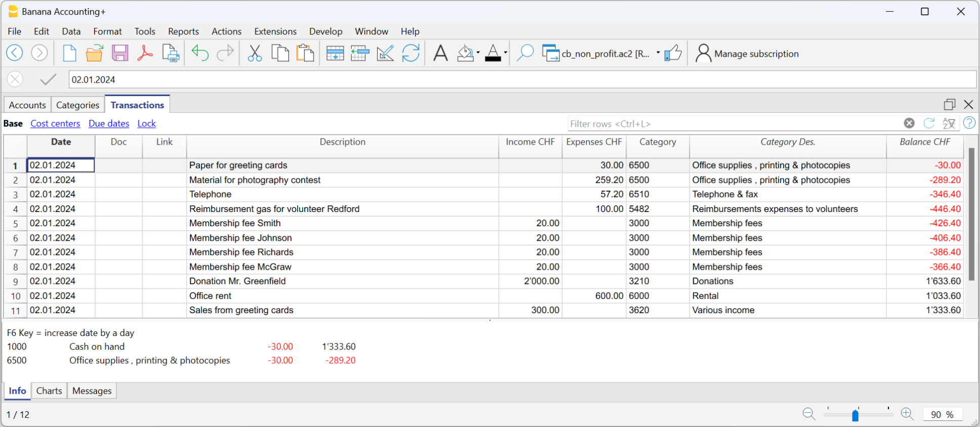Click the thumbs-up feedback icon

click(673, 53)
